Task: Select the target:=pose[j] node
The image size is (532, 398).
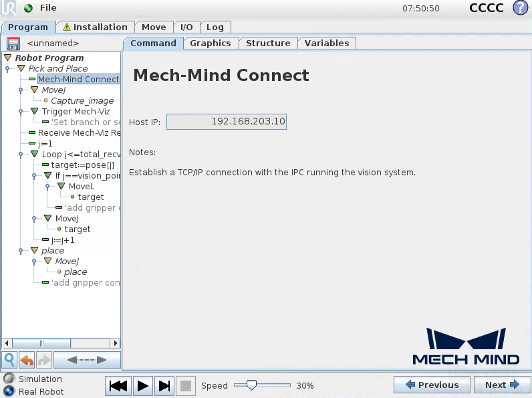Action: (82, 165)
